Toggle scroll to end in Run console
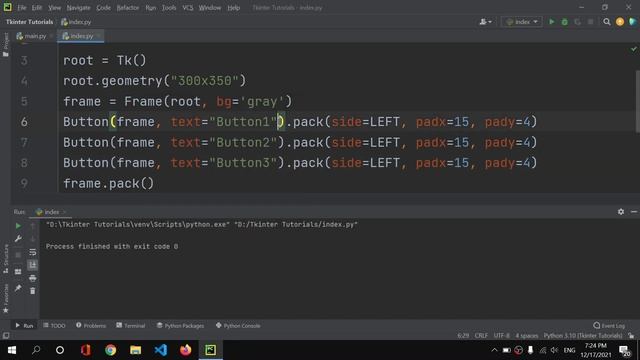Viewport: 640px width, 360px height. click(33, 265)
